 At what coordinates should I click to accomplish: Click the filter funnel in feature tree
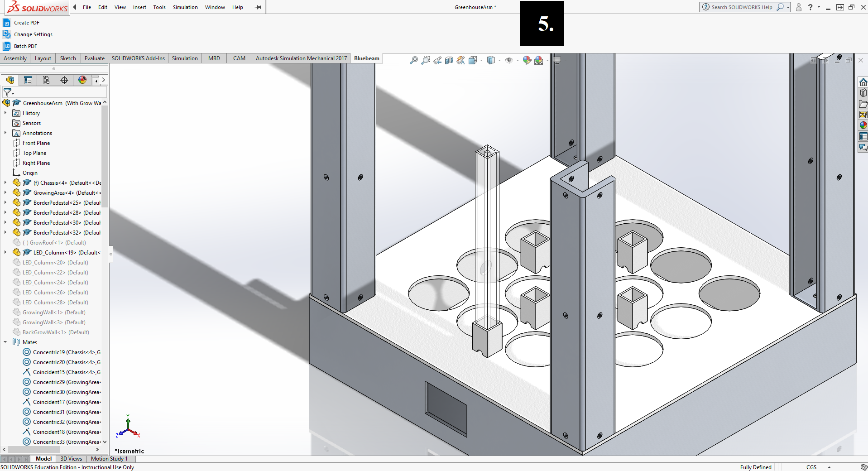tap(8, 92)
